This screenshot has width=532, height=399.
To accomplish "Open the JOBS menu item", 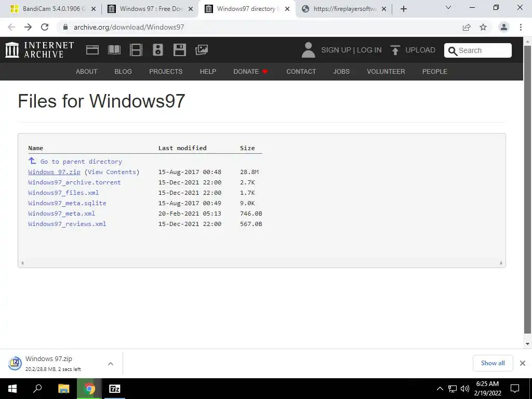I will coord(341,72).
